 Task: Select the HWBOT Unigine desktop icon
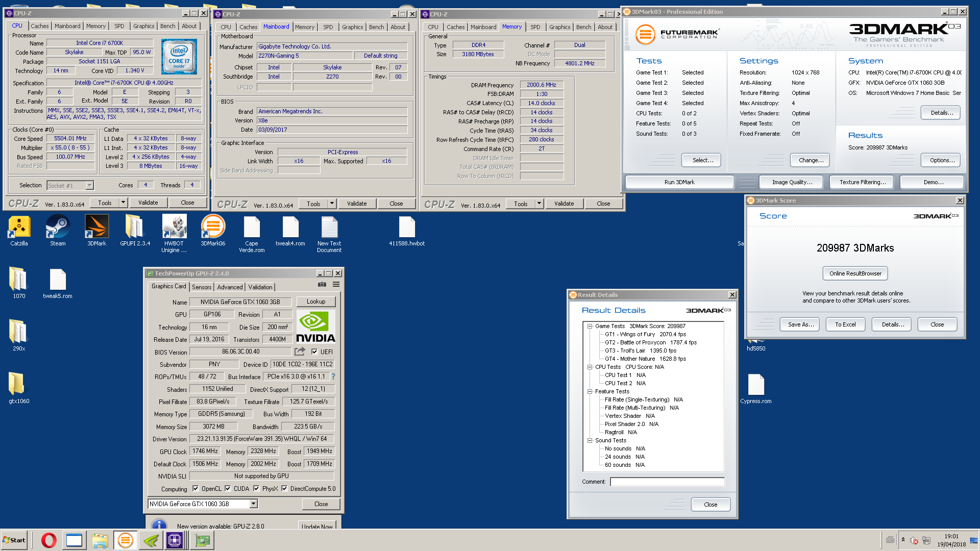coord(174,234)
